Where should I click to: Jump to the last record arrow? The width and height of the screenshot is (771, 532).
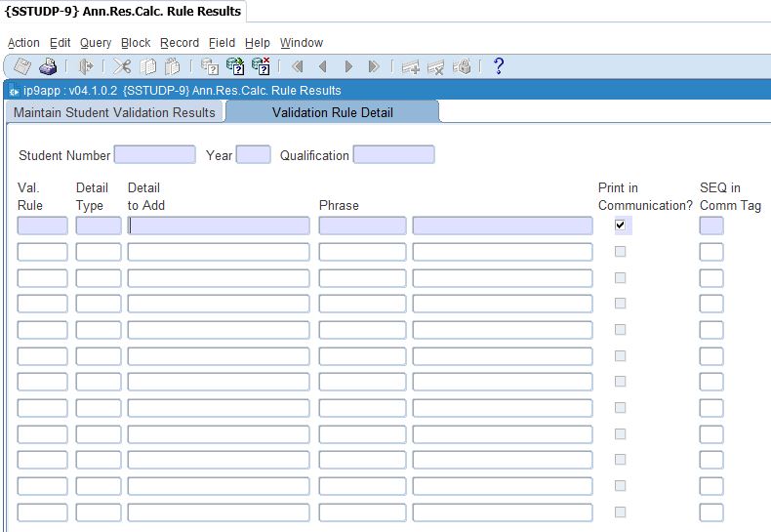coord(374,66)
